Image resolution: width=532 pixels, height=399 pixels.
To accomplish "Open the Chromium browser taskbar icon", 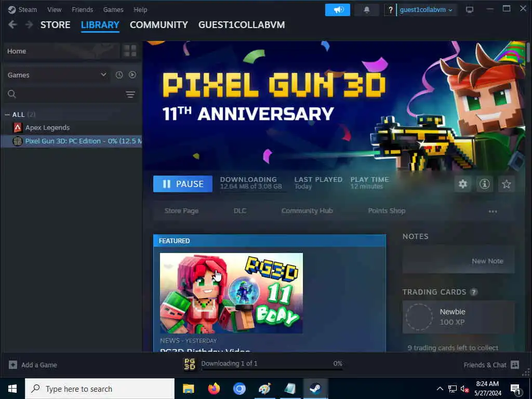I will (239, 389).
